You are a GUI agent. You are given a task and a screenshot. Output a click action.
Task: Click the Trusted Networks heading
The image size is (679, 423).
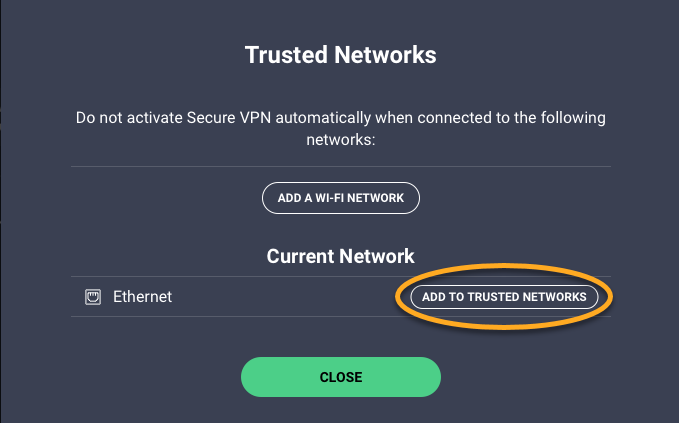340,54
